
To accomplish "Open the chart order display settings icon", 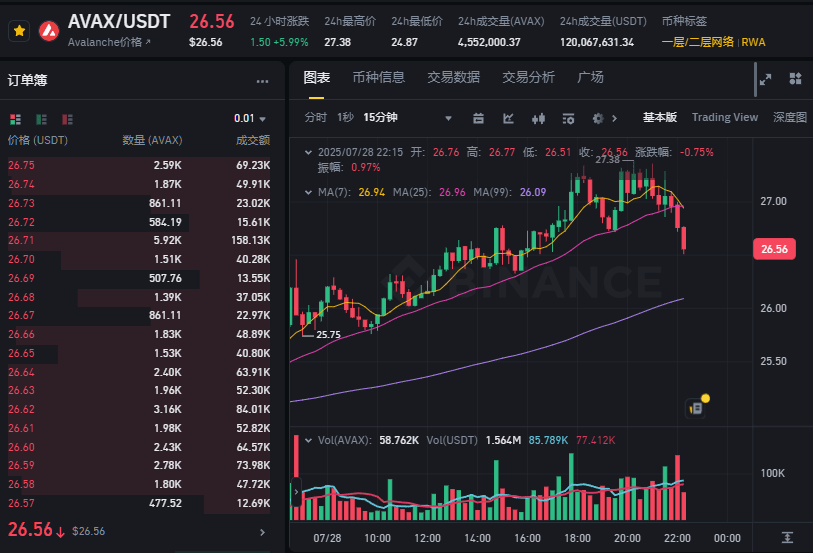I will [568, 119].
